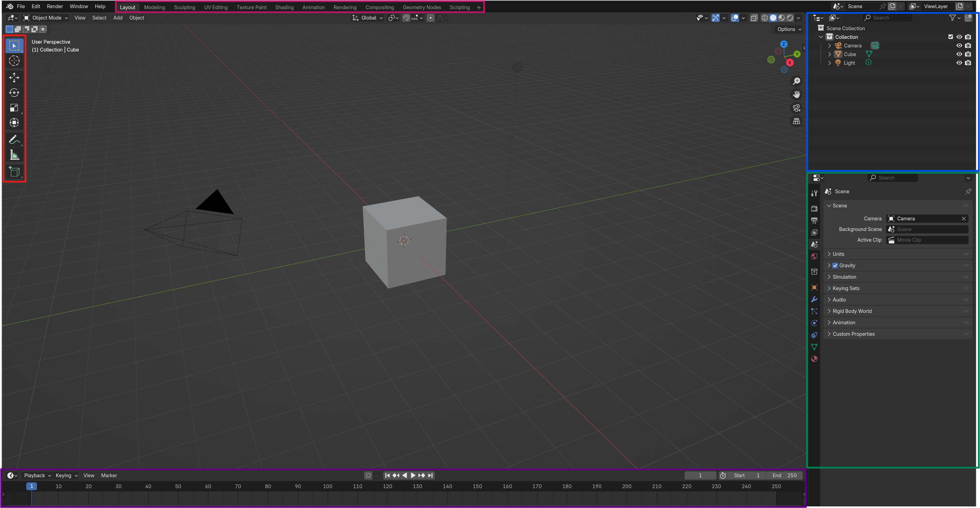Click the Z axis on navigation gizmo

click(784, 44)
